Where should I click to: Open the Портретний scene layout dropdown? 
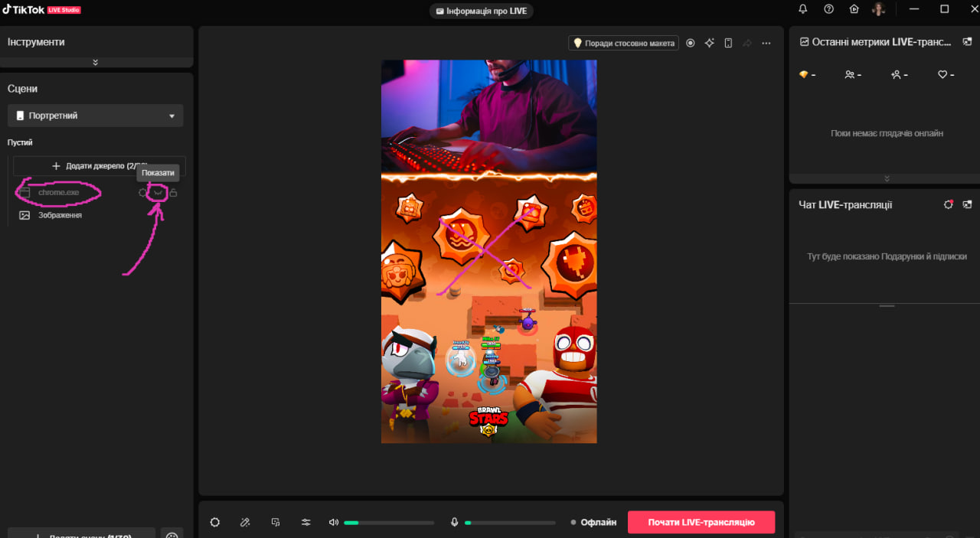click(96, 116)
